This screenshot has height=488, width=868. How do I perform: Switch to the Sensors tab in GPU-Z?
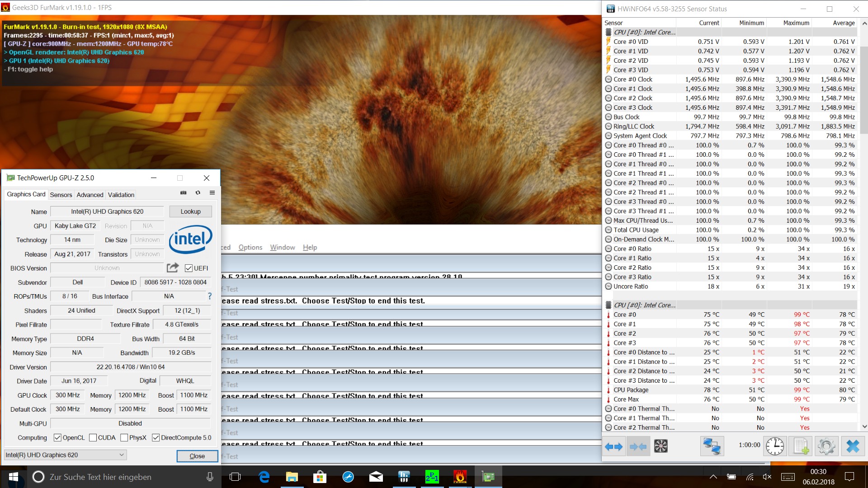61,195
